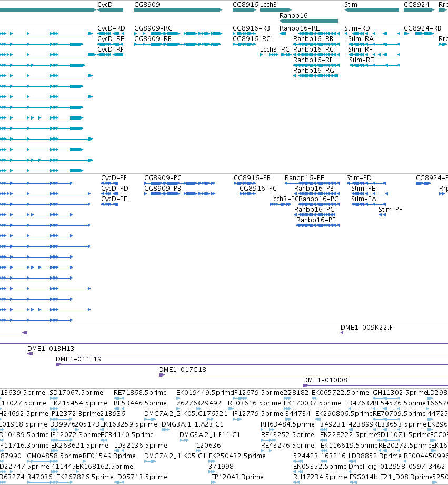Select protein Stim-PA

[x=369, y=204]
